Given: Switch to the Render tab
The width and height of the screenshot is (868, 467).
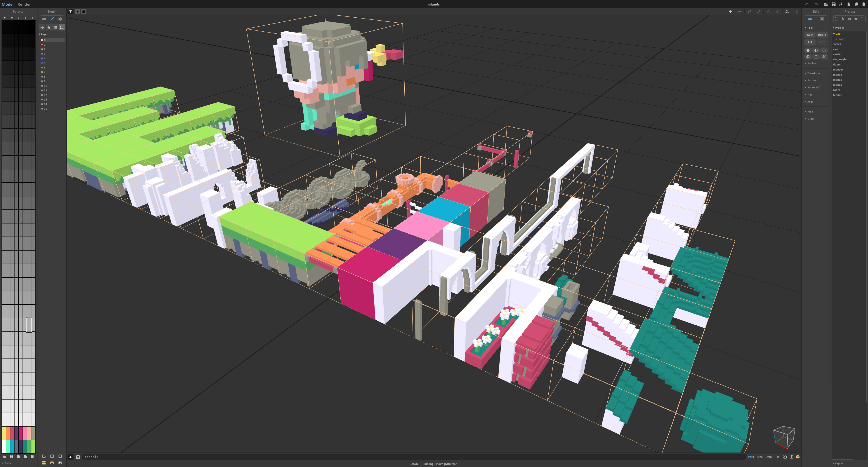Looking at the screenshot, I should coord(24,4).
